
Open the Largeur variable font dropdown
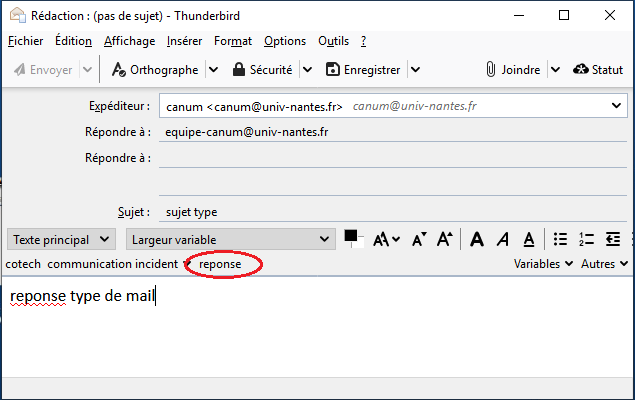click(x=230, y=240)
